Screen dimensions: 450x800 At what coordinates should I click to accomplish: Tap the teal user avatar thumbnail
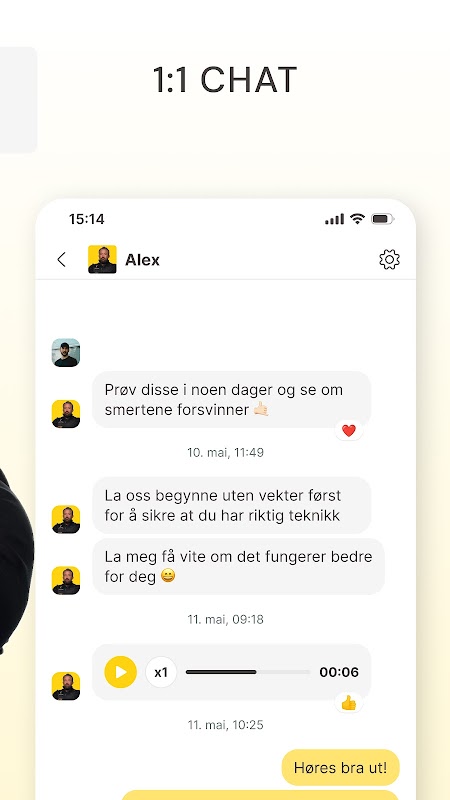[66, 353]
